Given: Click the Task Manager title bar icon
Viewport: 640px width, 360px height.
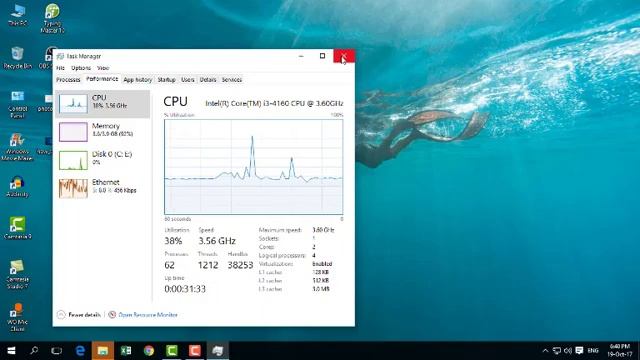Looking at the screenshot, I should point(60,56).
